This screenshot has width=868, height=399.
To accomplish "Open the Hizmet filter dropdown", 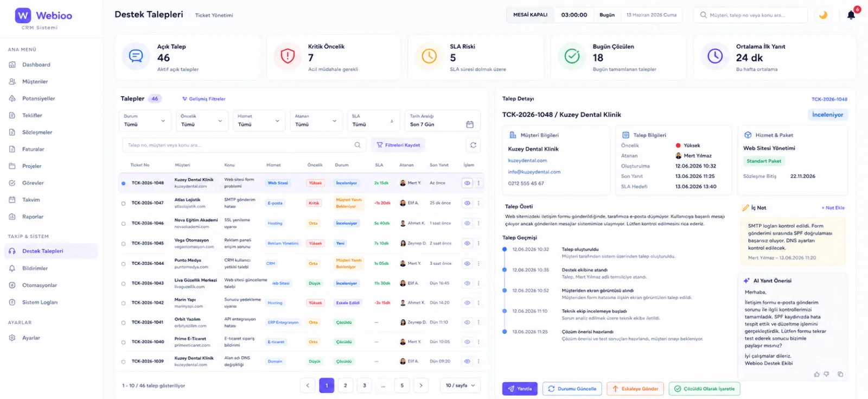I will point(259,121).
